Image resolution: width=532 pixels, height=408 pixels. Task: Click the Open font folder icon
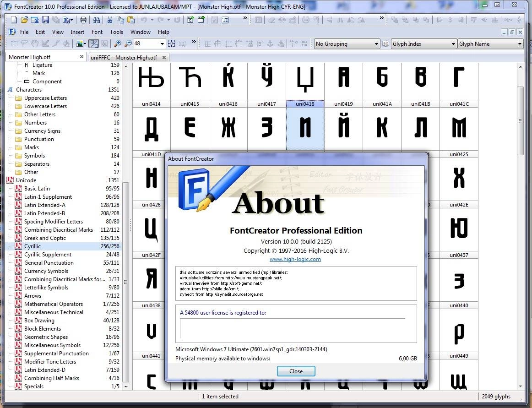[24, 20]
